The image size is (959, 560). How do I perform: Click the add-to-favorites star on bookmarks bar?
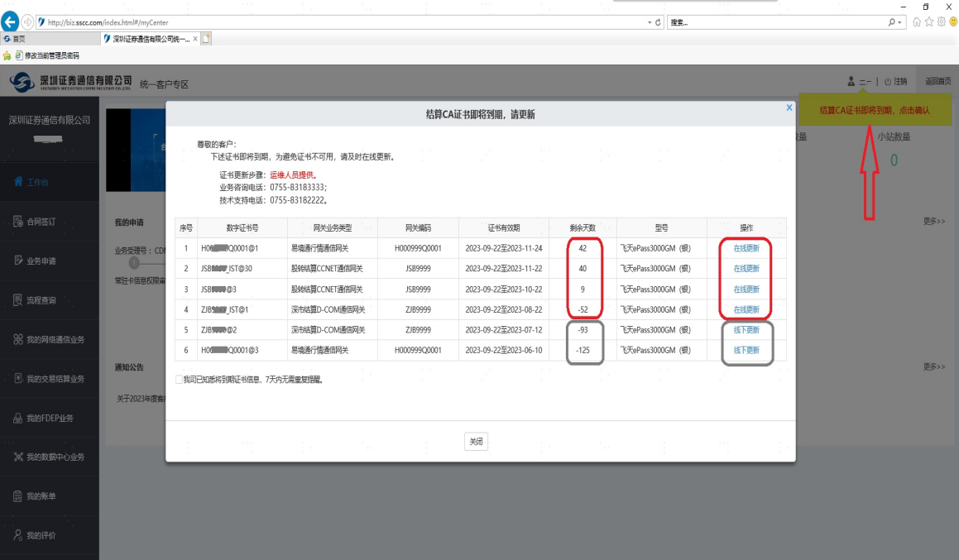[x=7, y=55]
